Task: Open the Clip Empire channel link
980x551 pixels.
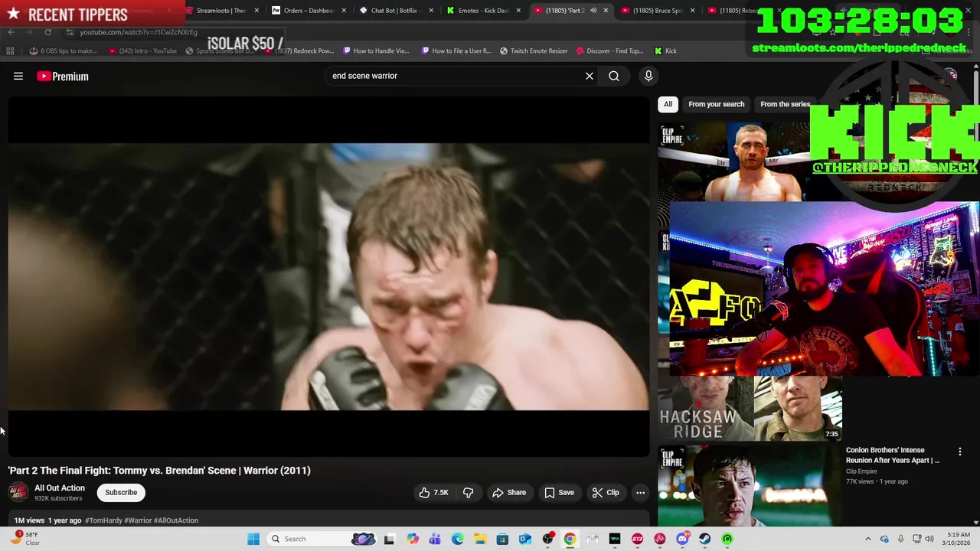Action: [861, 471]
